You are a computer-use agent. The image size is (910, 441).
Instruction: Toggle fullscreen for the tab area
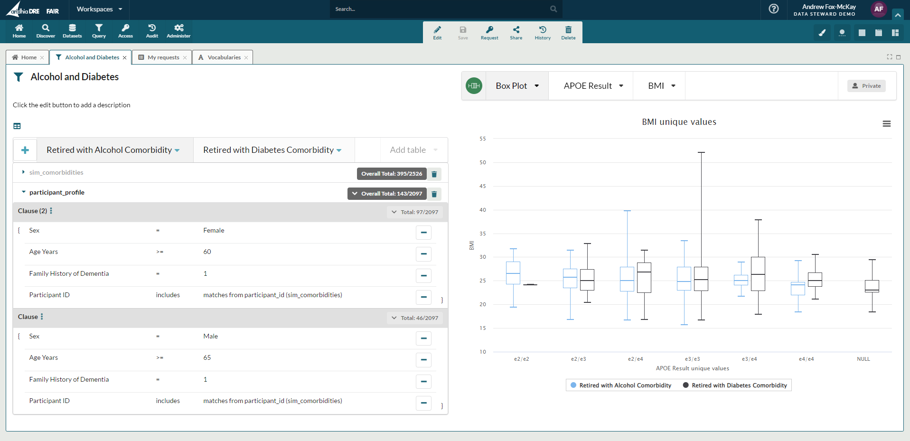coord(890,57)
